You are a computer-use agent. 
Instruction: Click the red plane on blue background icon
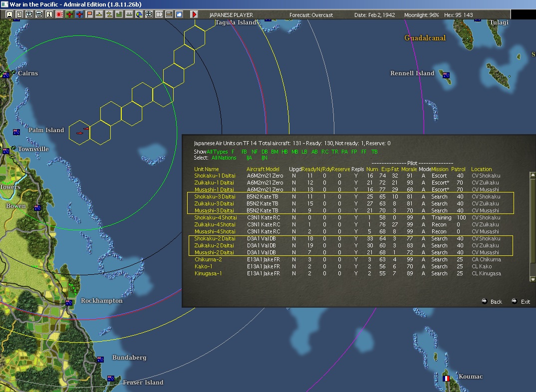79,14
